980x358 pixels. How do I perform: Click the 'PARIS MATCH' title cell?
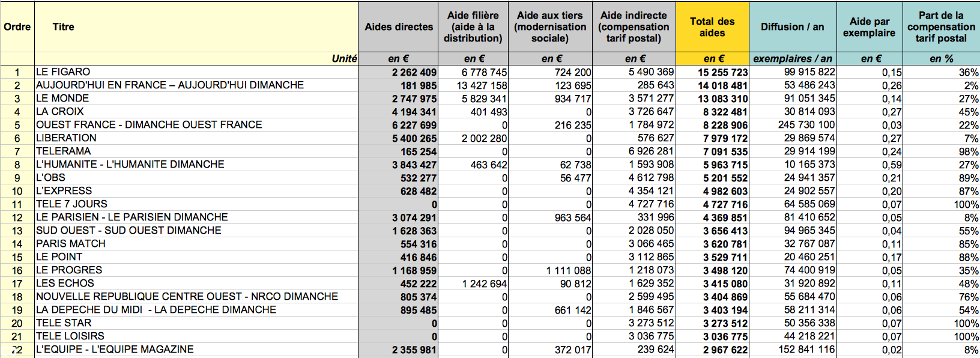pyautogui.click(x=71, y=244)
